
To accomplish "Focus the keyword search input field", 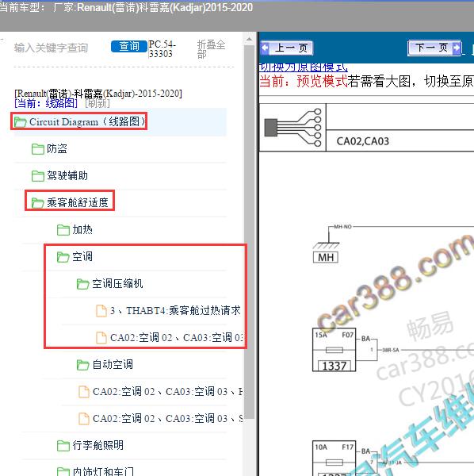I will tap(51, 48).
